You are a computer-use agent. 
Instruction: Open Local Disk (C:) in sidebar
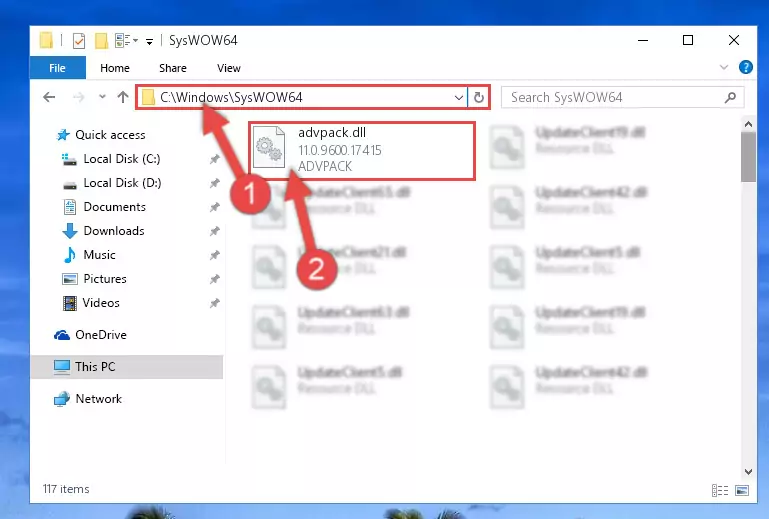click(x=122, y=158)
